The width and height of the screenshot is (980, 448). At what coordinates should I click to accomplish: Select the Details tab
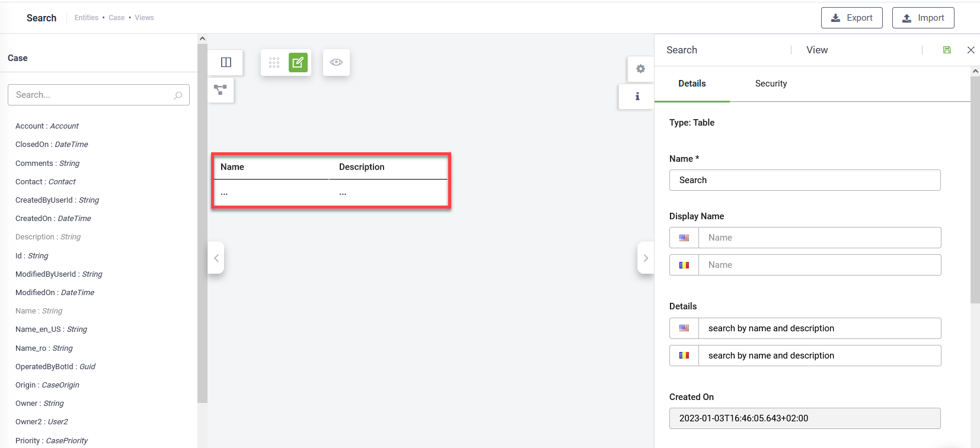tap(692, 84)
